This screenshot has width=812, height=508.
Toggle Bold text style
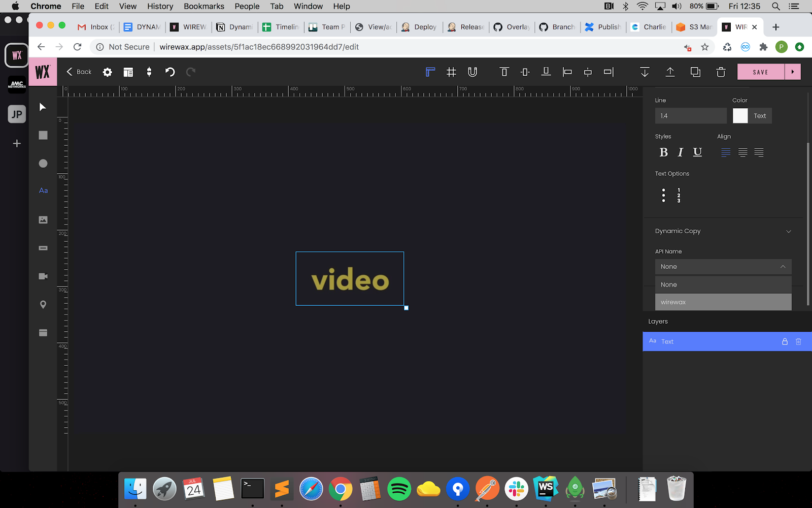coord(663,152)
